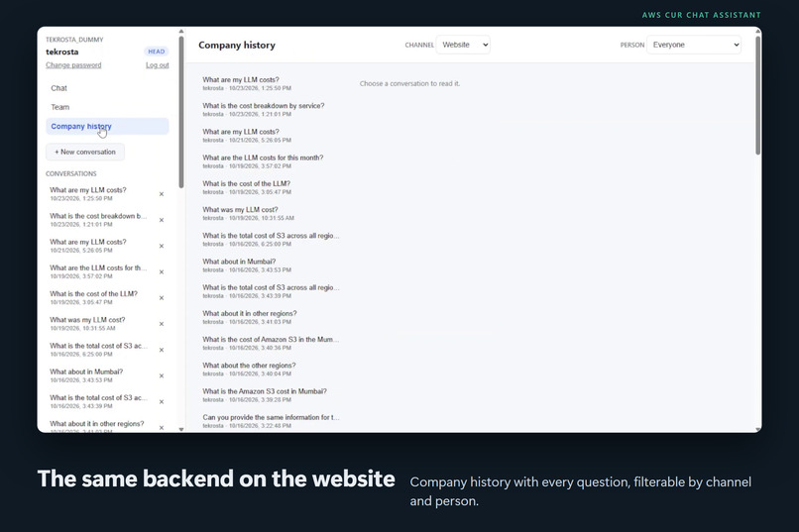This screenshot has height=532, width=799.
Task: Select history entry 'What was my LLM cost?'
Action: tap(271, 213)
